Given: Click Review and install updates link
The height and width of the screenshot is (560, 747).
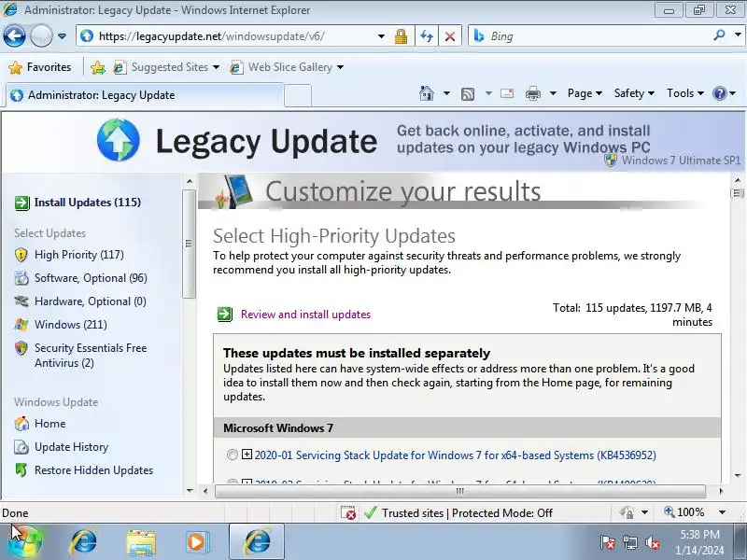Looking at the screenshot, I should click(305, 315).
